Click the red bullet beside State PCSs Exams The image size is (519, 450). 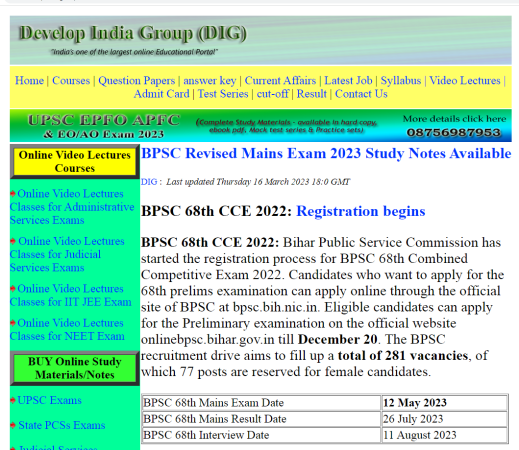click(13, 425)
